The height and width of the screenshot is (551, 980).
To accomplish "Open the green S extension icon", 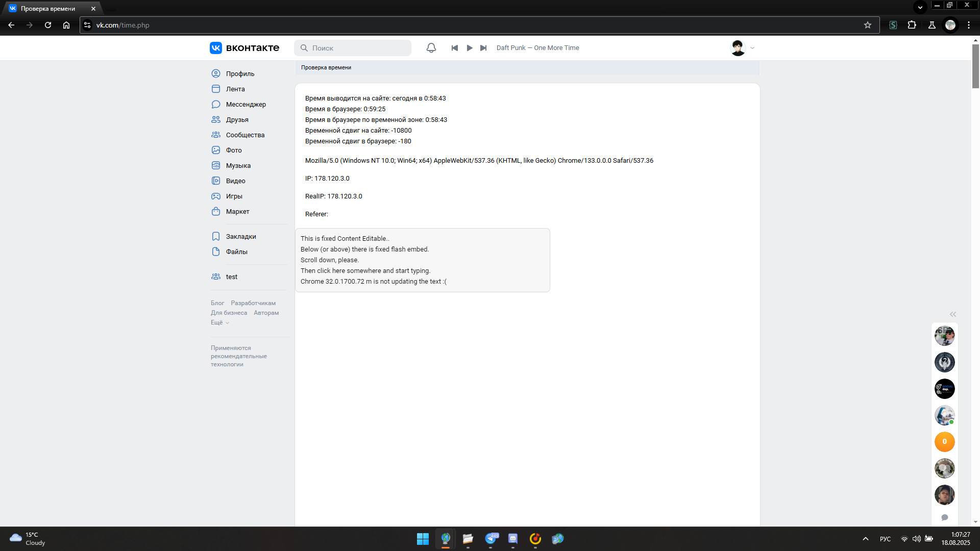I will pos(893,25).
